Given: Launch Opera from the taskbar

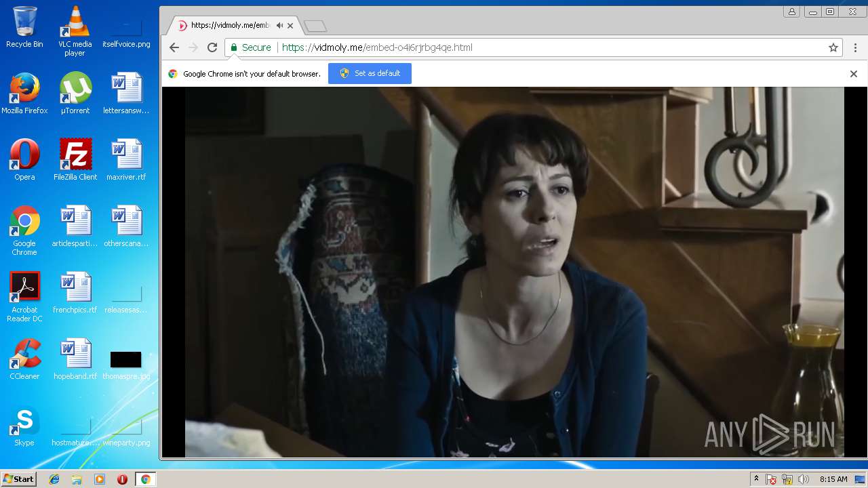Looking at the screenshot, I should (x=122, y=479).
